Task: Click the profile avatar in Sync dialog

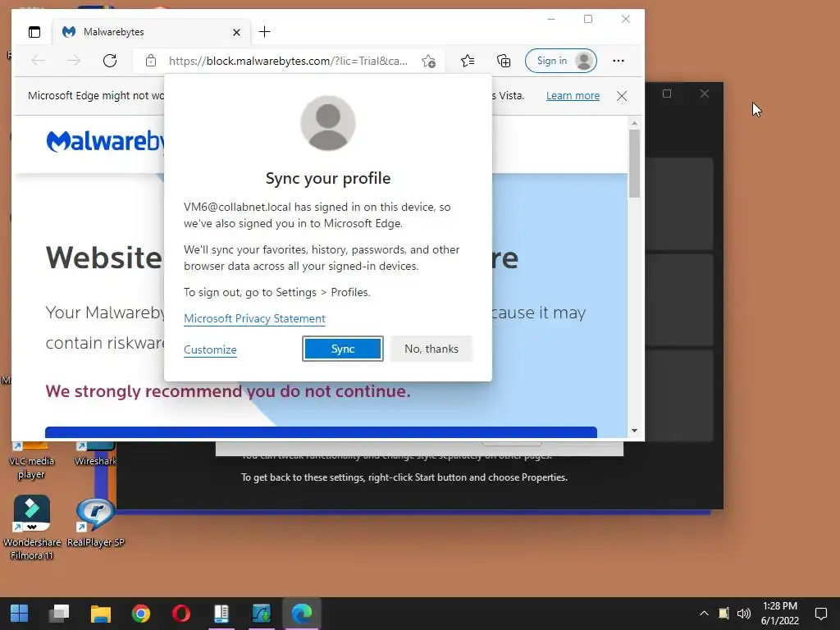Action: (x=328, y=123)
